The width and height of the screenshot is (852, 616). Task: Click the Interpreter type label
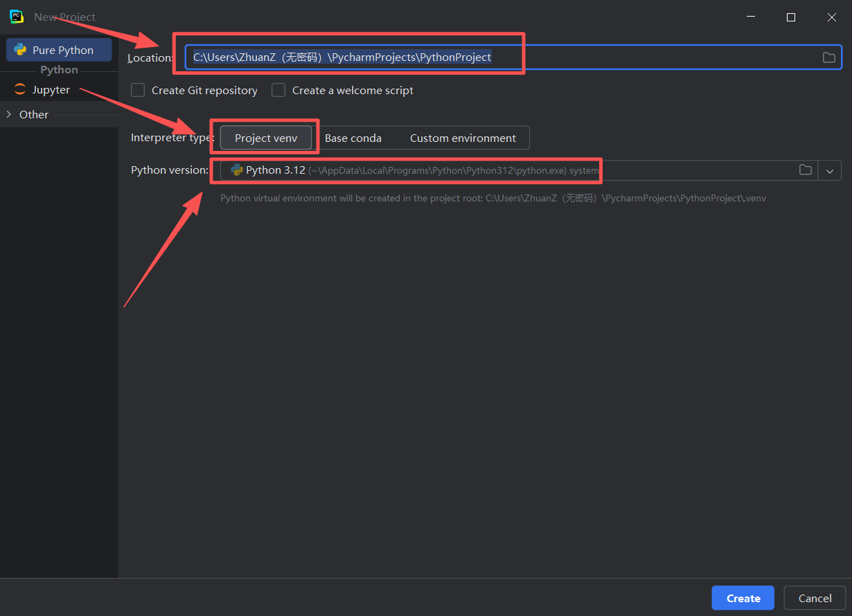point(172,138)
